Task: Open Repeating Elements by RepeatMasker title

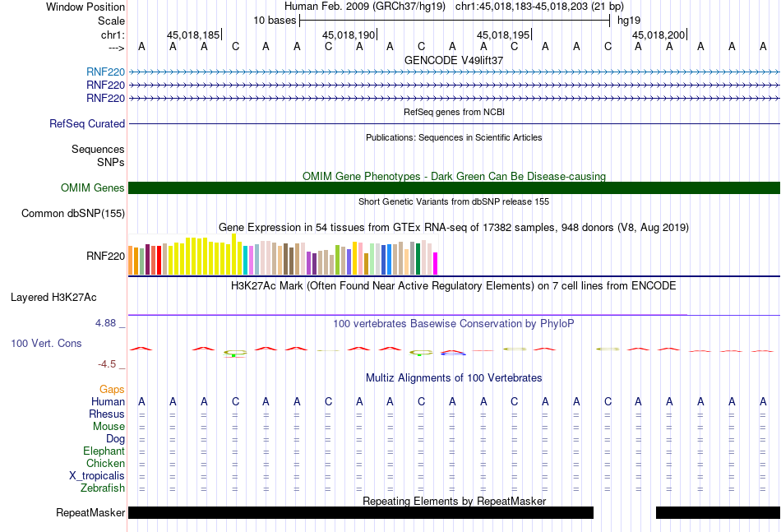Action: [454, 501]
